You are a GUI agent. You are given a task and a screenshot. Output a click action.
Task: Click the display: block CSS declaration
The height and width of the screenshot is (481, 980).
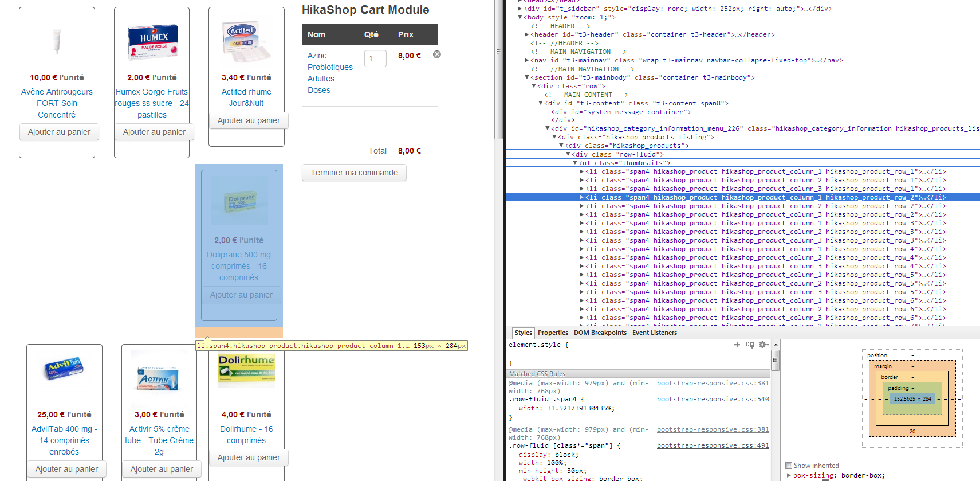[x=549, y=455]
